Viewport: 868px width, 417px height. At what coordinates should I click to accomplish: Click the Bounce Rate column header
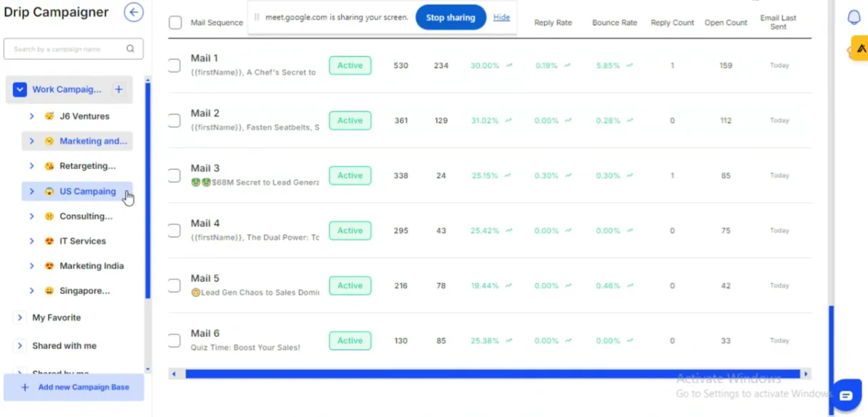[x=615, y=23]
